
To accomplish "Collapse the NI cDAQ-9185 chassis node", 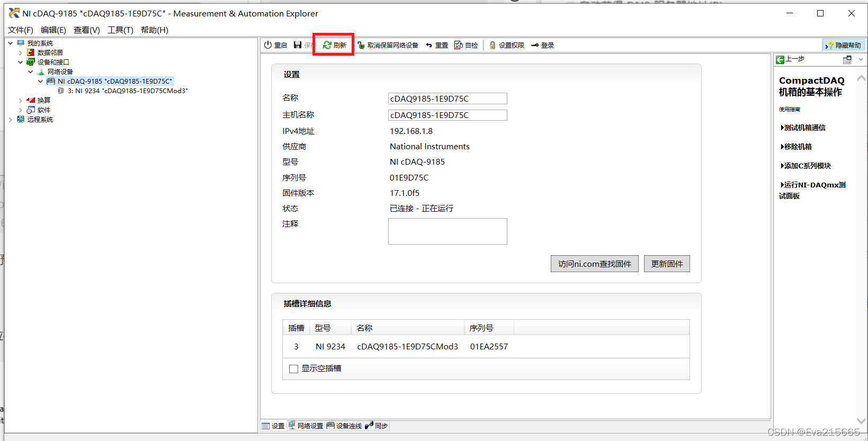I will click(40, 81).
